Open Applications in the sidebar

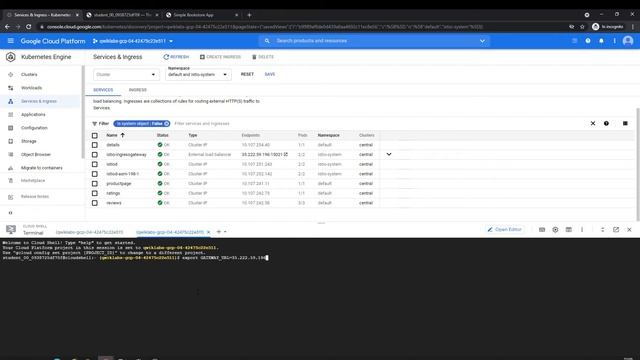pyautogui.click(x=33, y=115)
